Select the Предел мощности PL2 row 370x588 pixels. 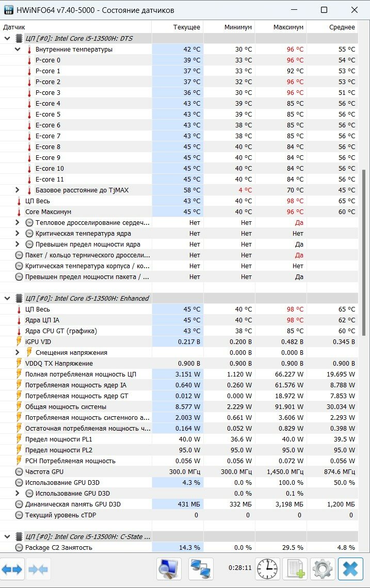[x=179, y=450]
